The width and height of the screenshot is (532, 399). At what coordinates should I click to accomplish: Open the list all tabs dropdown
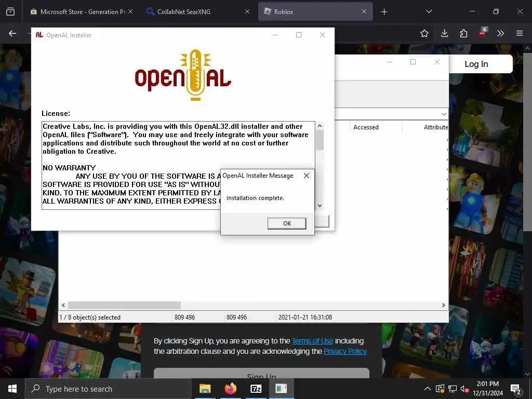(x=429, y=11)
